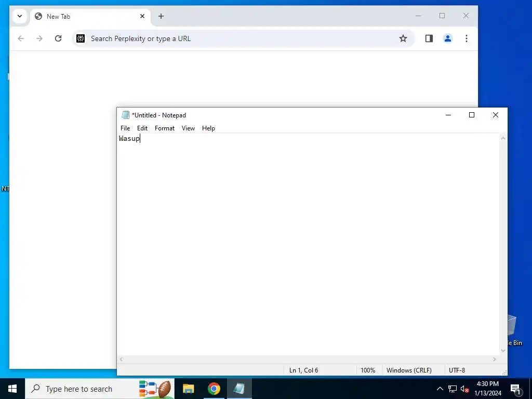This screenshot has width=532, height=399.
Task: Click the 100% zoom status entry
Action: point(368,370)
